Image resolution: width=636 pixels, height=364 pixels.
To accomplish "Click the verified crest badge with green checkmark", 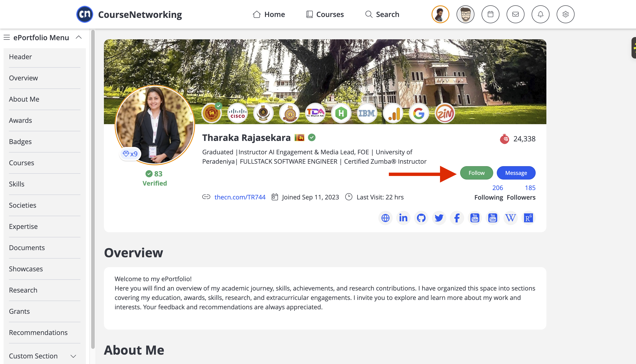I will point(212,113).
